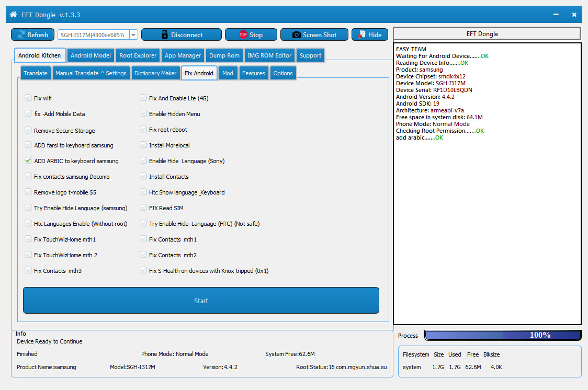Click the red stop sign icon
Image resolution: width=588 pixels, height=390 pixels.
(243, 35)
